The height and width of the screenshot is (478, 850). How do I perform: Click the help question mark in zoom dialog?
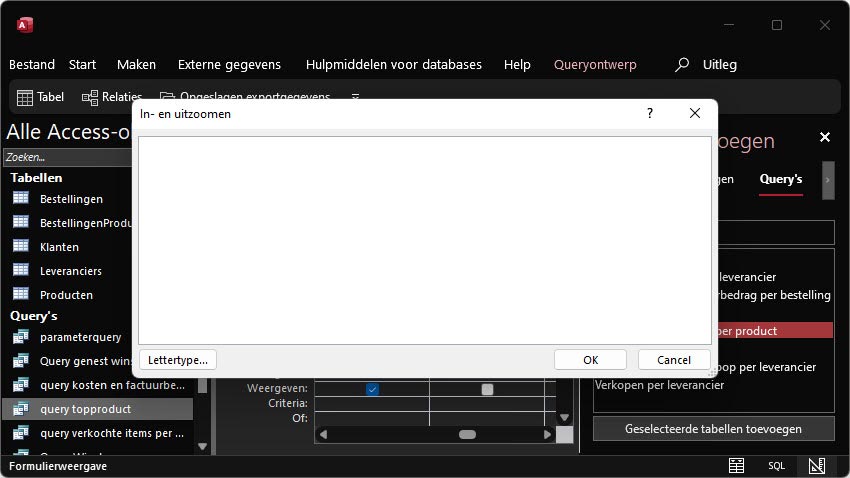[649, 113]
